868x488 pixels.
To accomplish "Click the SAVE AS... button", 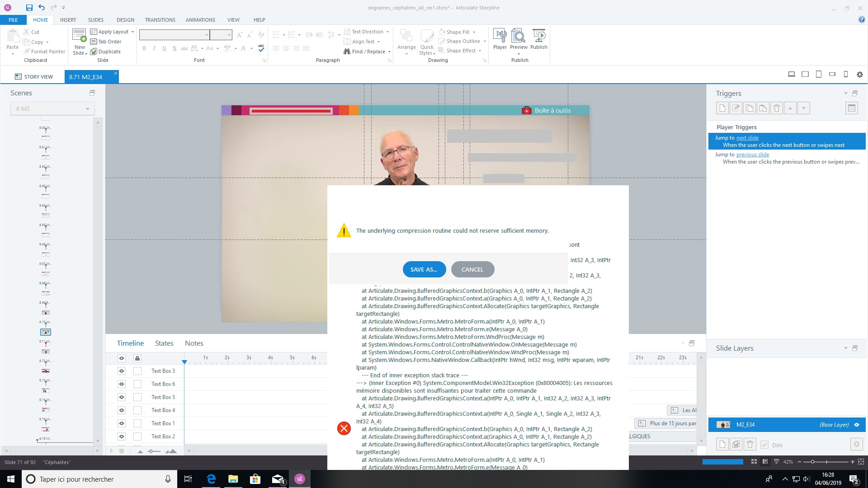I will [424, 269].
